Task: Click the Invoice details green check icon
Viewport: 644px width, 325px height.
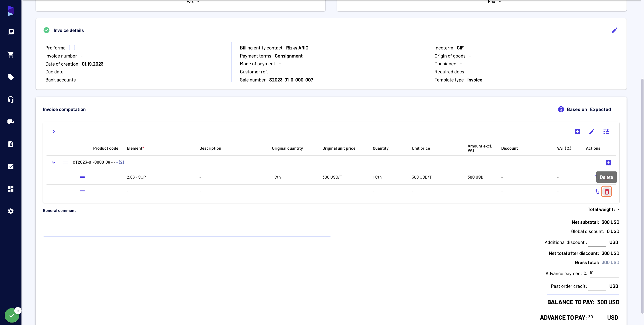Action: (47, 30)
